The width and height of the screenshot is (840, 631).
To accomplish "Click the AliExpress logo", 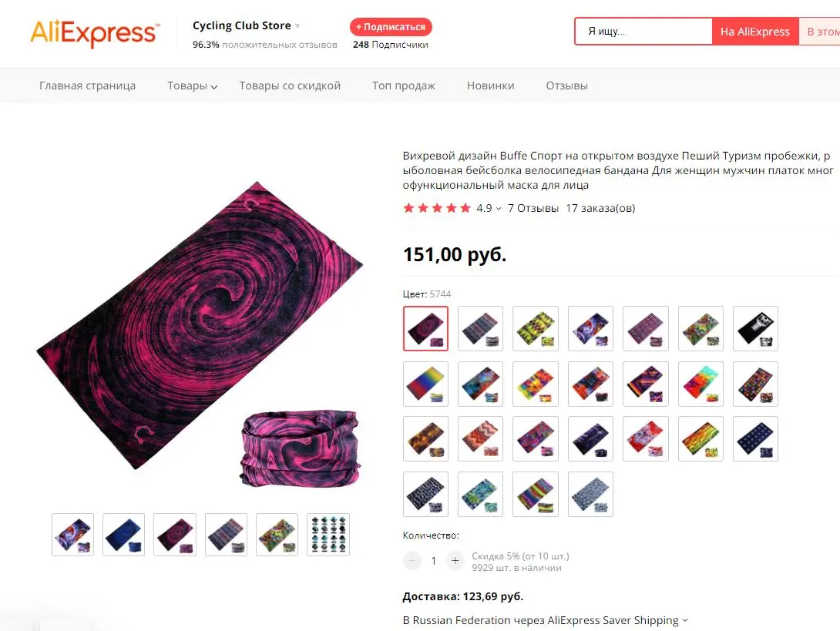I will (x=95, y=33).
